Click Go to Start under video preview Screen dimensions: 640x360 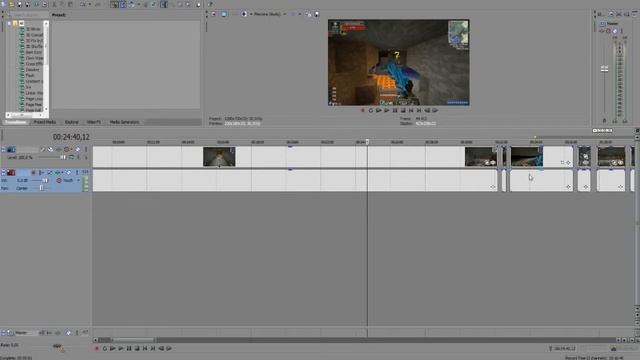[x=411, y=110]
